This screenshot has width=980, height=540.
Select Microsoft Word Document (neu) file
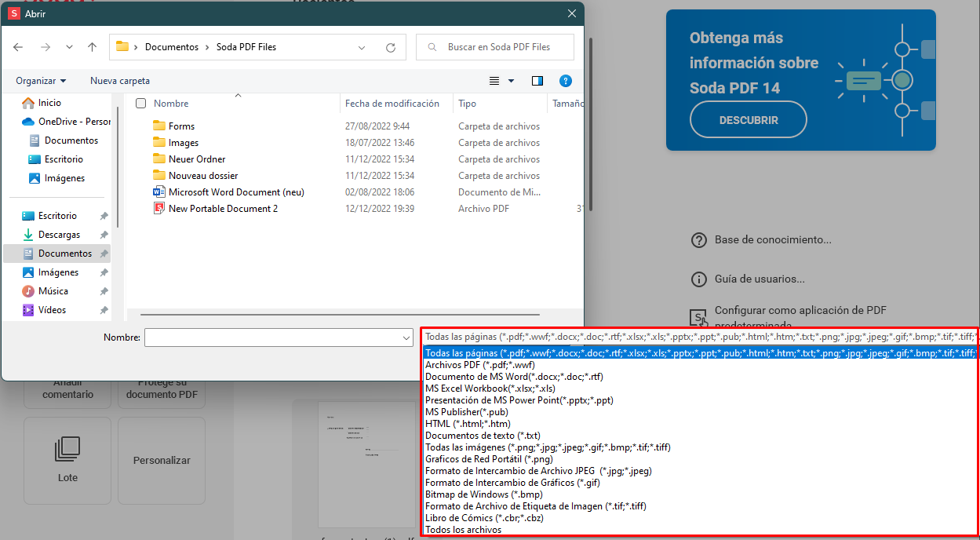[236, 192]
